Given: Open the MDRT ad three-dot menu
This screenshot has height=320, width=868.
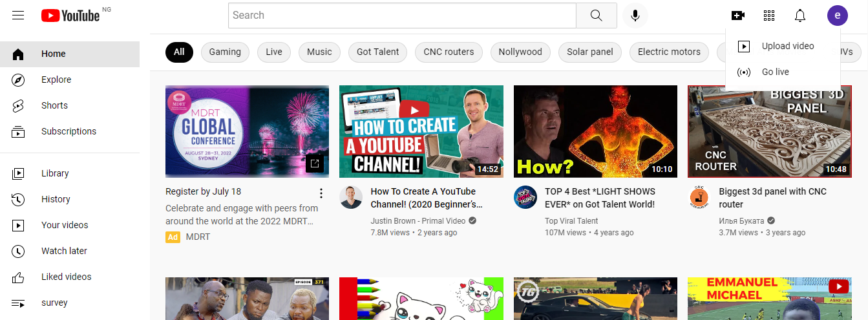Looking at the screenshot, I should click(x=321, y=193).
